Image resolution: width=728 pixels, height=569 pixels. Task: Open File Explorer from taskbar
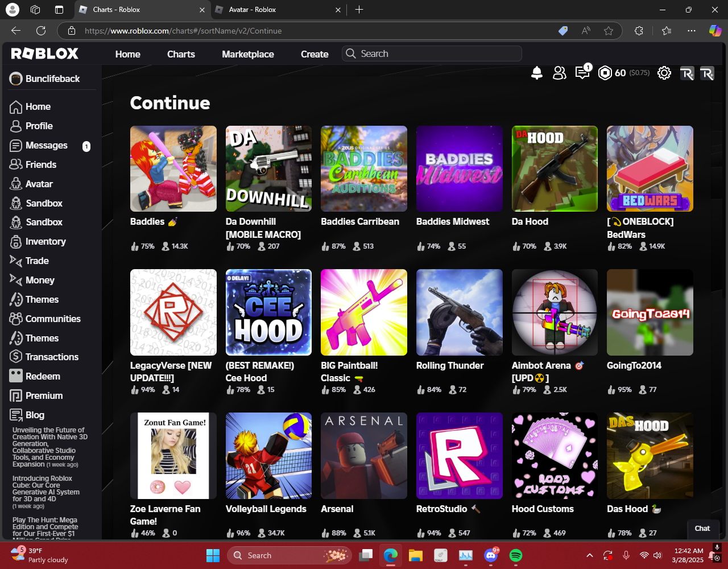[415, 555]
